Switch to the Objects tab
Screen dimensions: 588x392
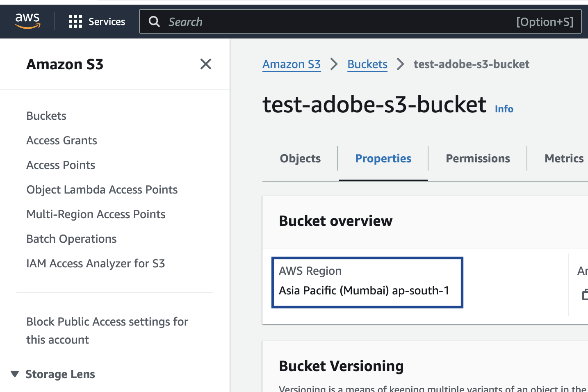pyautogui.click(x=300, y=159)
